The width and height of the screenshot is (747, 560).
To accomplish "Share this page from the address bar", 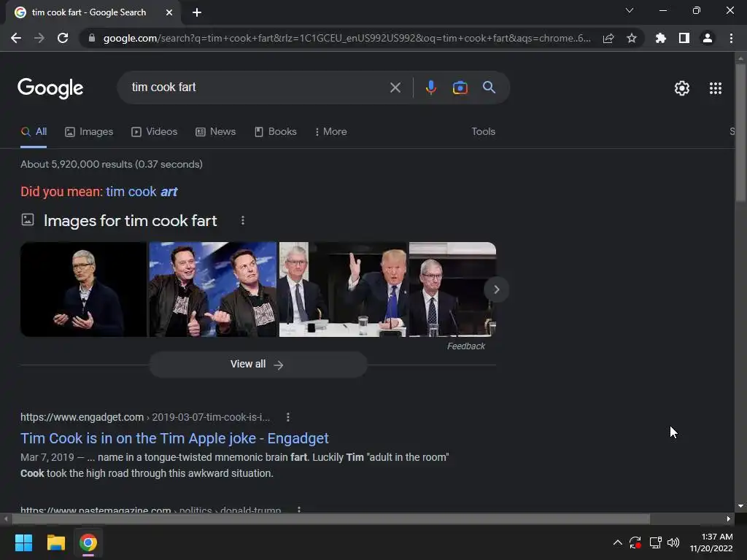I will pyautogui.click(x=608, y=38).
